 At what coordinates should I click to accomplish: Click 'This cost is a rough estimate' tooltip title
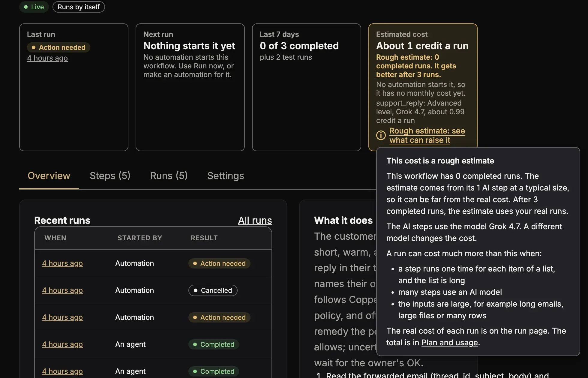[440, 161]
